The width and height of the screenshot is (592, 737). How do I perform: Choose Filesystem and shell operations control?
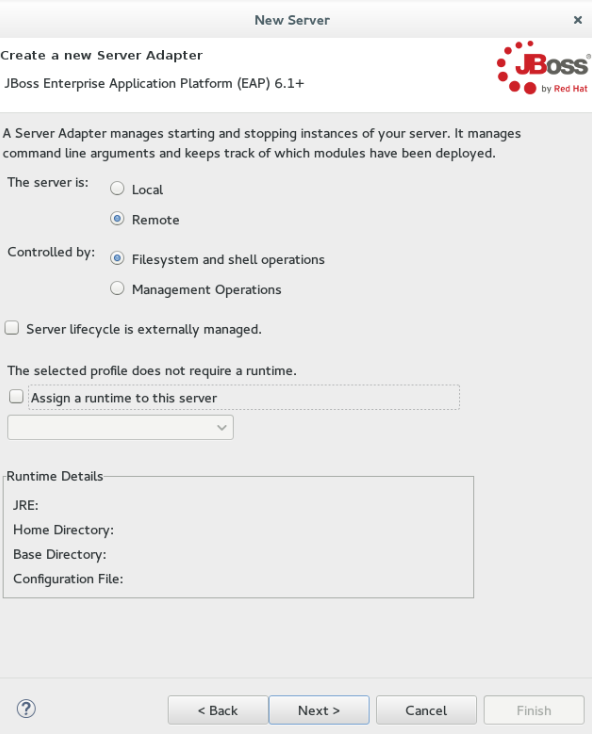(x=117, y=259)
